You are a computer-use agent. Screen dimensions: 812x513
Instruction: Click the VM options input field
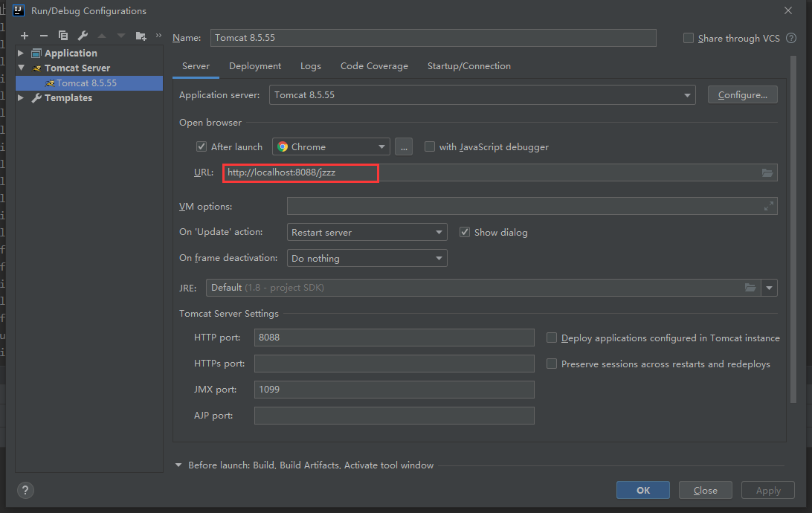[x=532, y=206]
